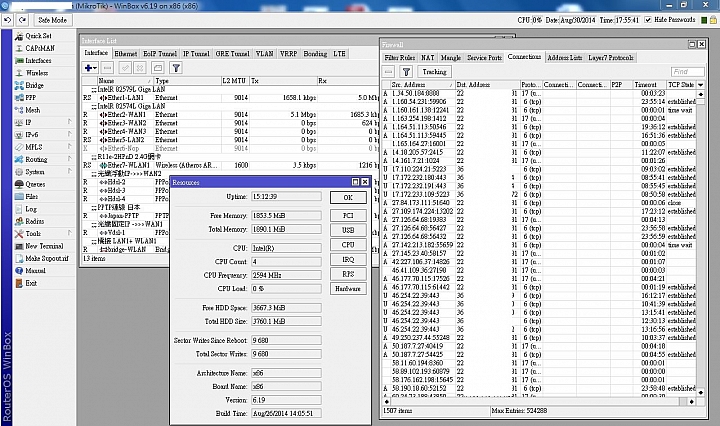Click the comment icon in Interface List
The height and width of the screenshot is (426, 720).
pos(158,68)
